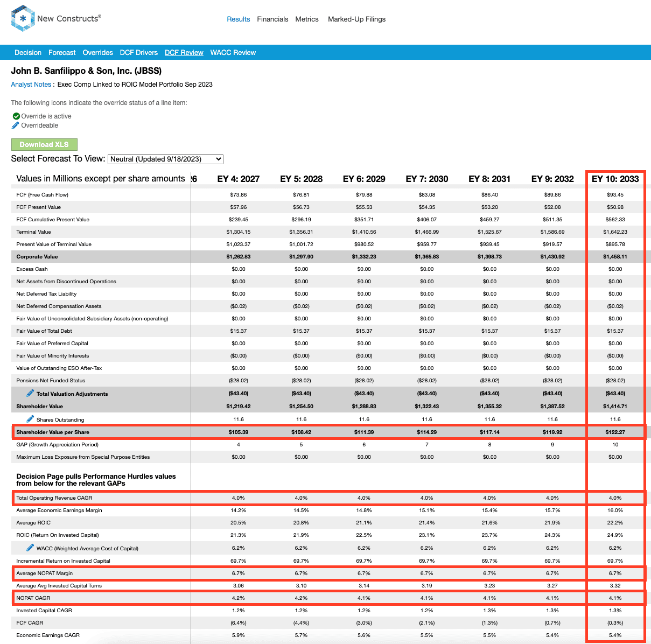Click the pencil icon beside Total Valuation Adjustments

tap(30, 393)
